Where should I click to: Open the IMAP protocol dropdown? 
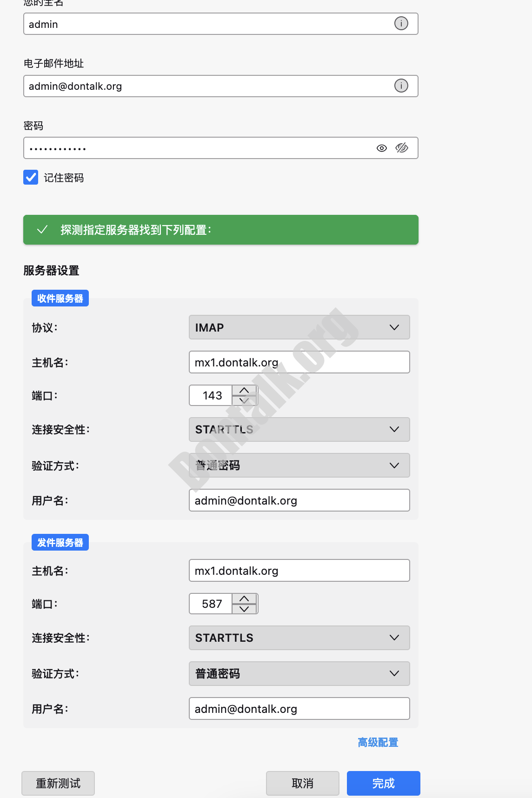[x=299, y=327]
